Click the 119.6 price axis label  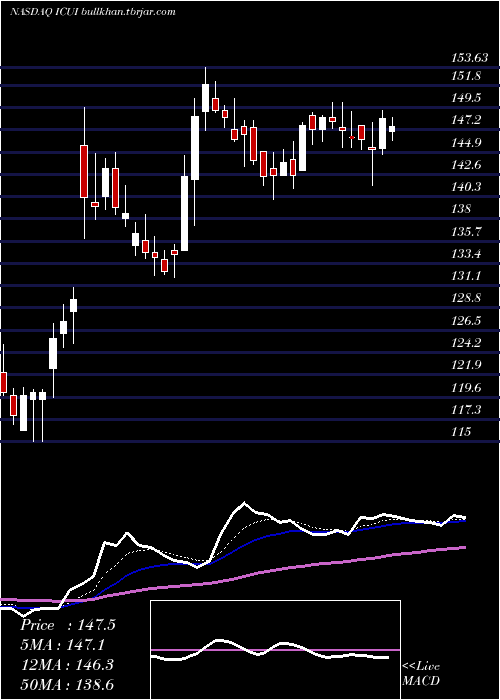(466, 388)
